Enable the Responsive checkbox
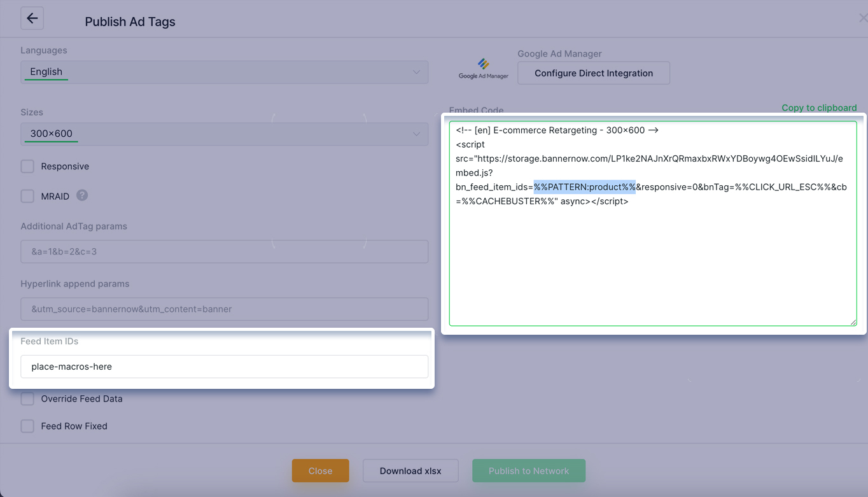 27,166
